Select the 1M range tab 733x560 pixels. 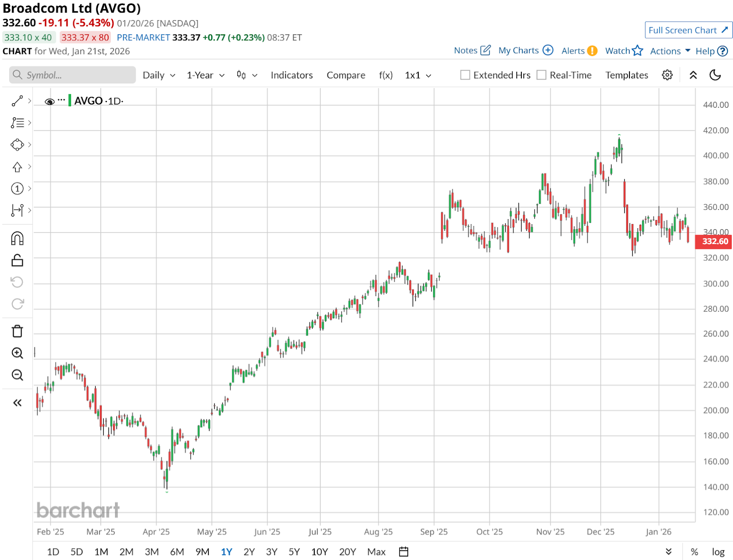click(101, 552)
